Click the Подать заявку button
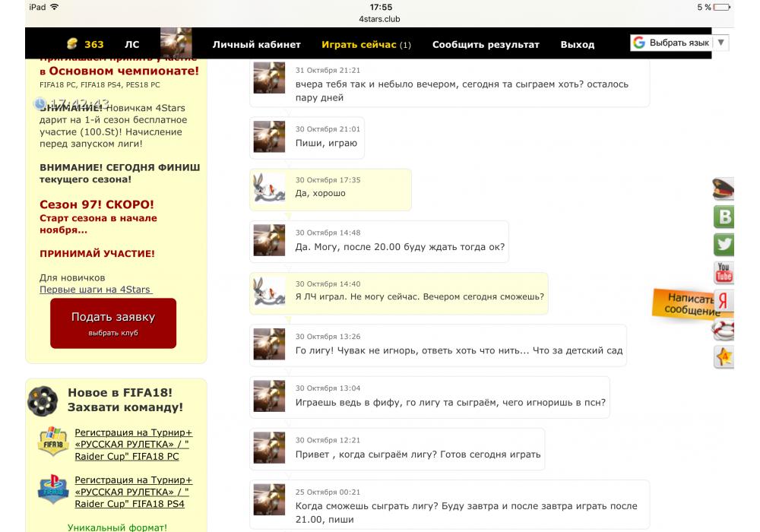 pos(113,323)
